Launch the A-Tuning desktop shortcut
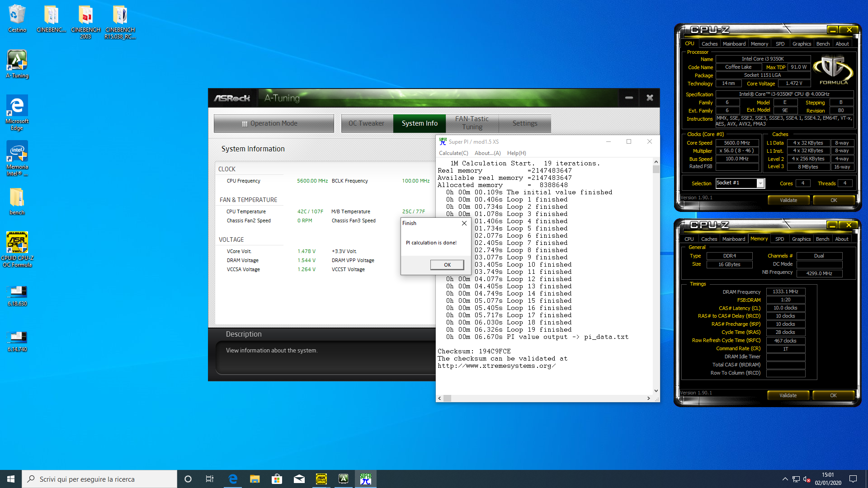The width and height of the screenshot is (868, 488). (x=17, y=64)
